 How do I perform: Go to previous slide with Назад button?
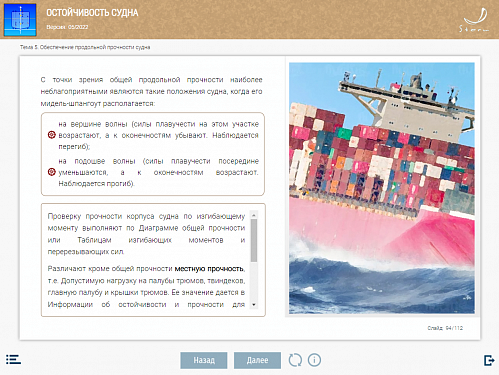(x=204, y=360)
